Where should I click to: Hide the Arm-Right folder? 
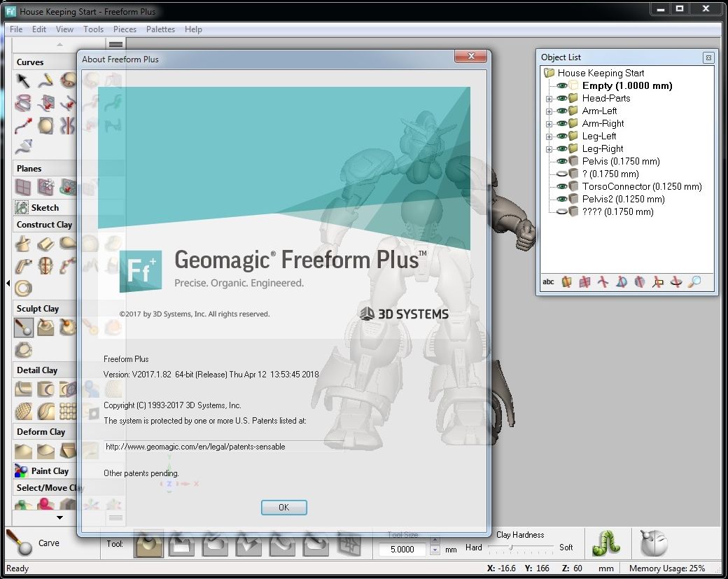coord(561,123)
